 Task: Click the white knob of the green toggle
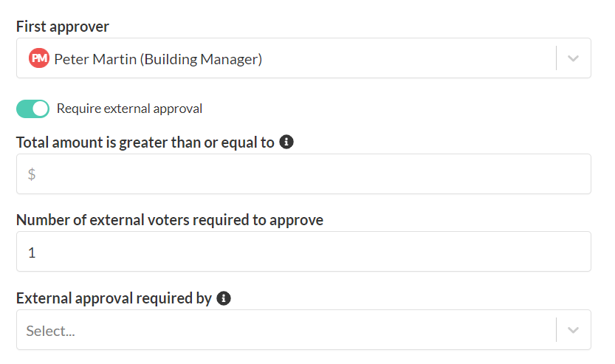[x=40, y=109]
